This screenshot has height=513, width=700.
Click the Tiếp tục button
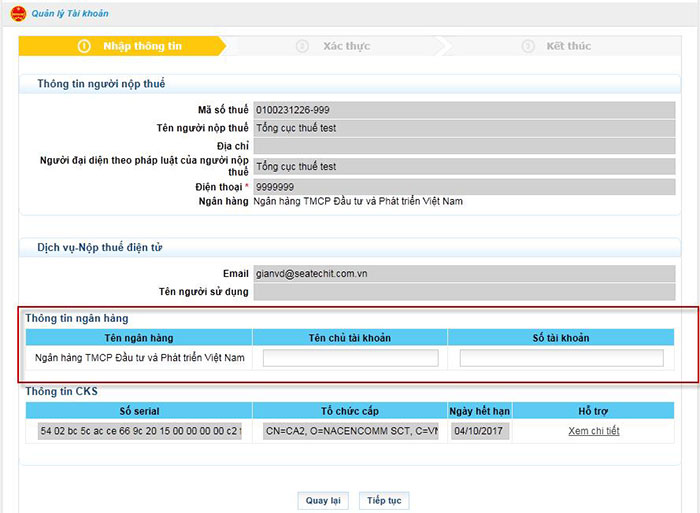[x=384, y=500]
